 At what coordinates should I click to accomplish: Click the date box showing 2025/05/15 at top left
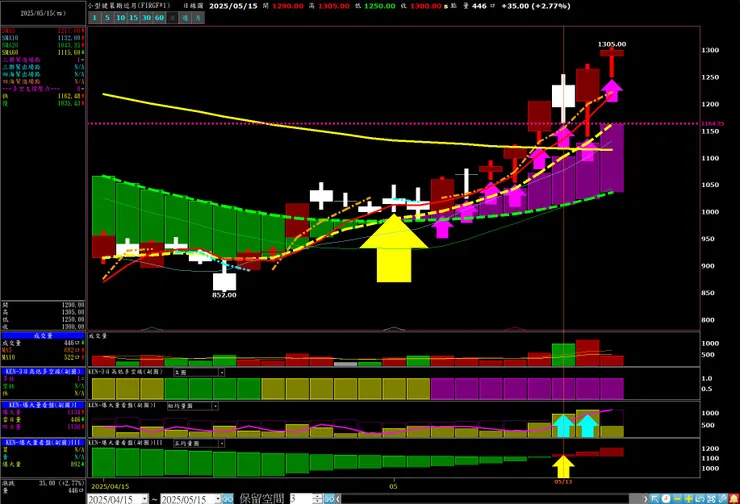pyautogui.click(x=43, y=13)
